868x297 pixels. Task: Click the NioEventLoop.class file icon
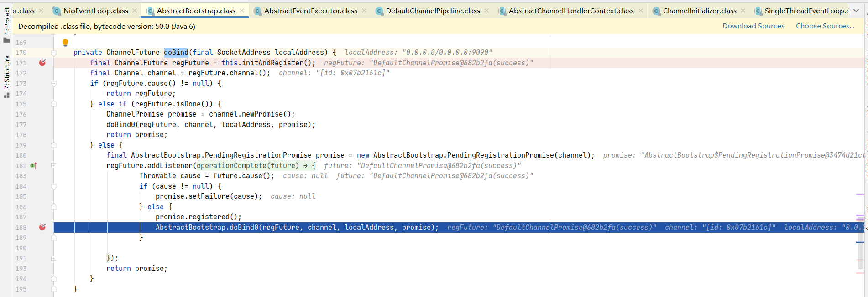[57, 11]
